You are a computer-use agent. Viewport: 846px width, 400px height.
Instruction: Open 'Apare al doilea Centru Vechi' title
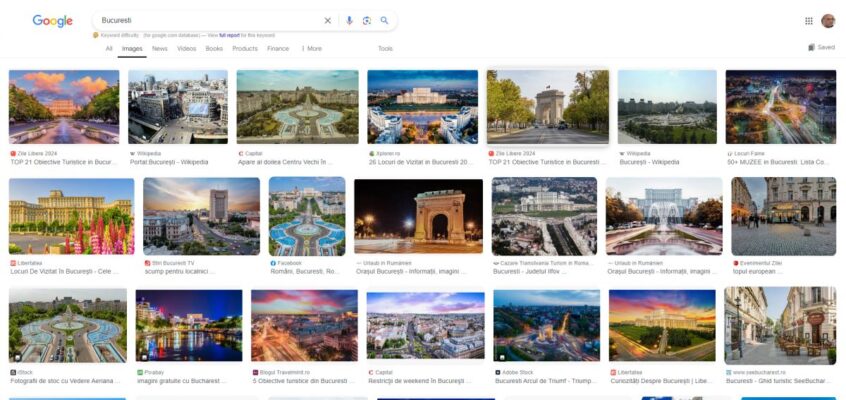285,162
